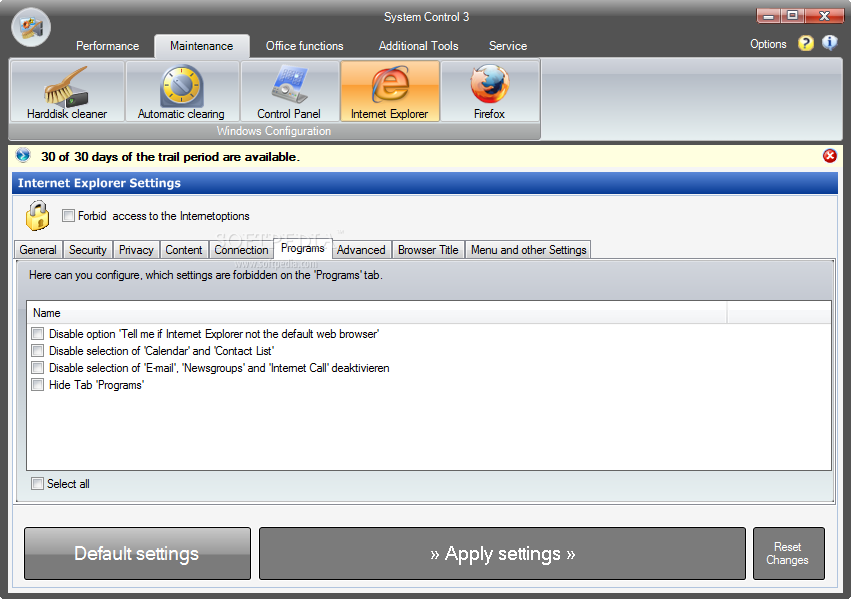The width and height of the screenshot is (851, 599).
Task: Open the Options menu
Action: [768, 44]
